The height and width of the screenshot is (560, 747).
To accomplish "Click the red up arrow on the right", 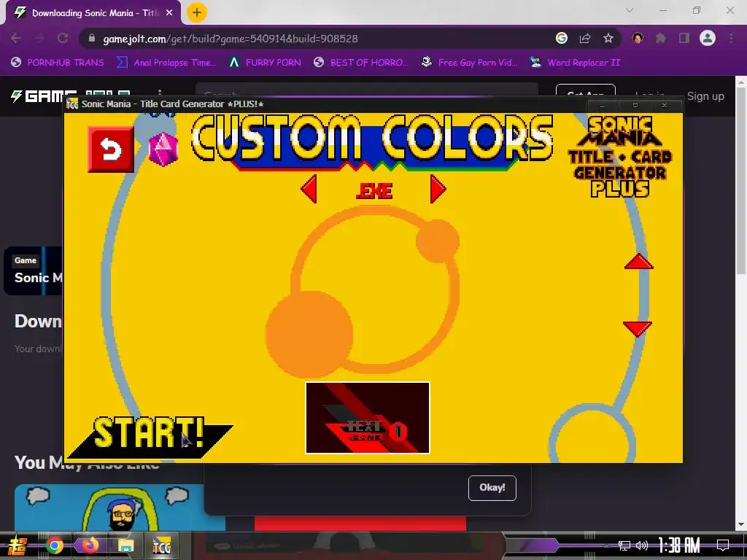I will click(x=639, y=262).
